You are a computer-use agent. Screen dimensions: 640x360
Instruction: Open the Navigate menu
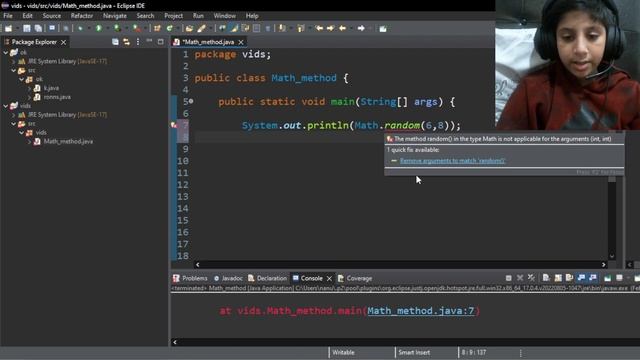pos(115,16)
